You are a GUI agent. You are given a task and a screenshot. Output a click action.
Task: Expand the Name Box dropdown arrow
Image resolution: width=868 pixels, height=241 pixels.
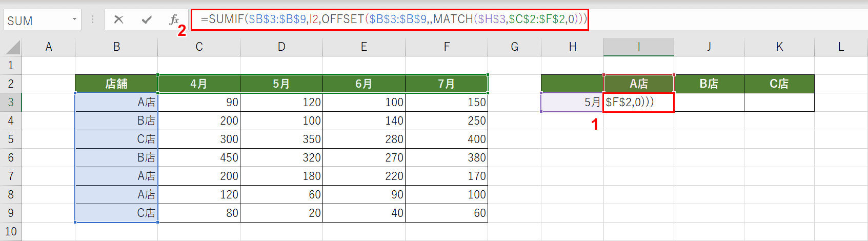coord(74,20)
